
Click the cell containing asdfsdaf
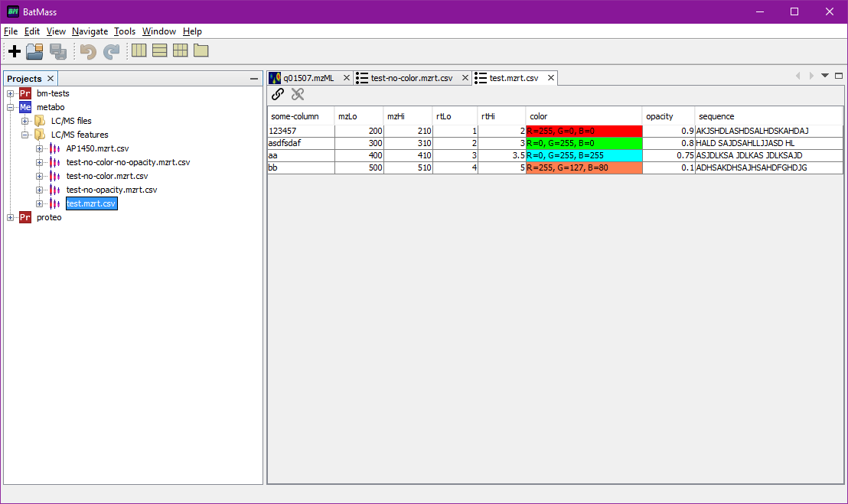(302, 143)
